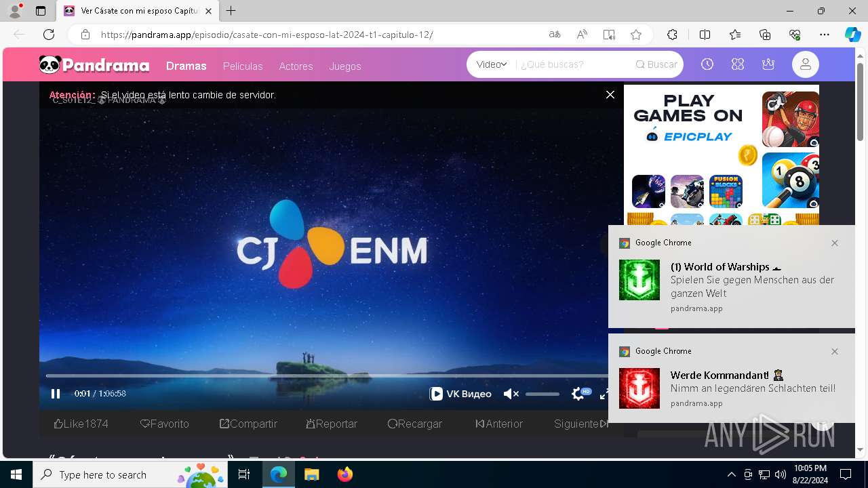Toggle Edge split screen view
The image size is (868, 488).
[705, 35]
